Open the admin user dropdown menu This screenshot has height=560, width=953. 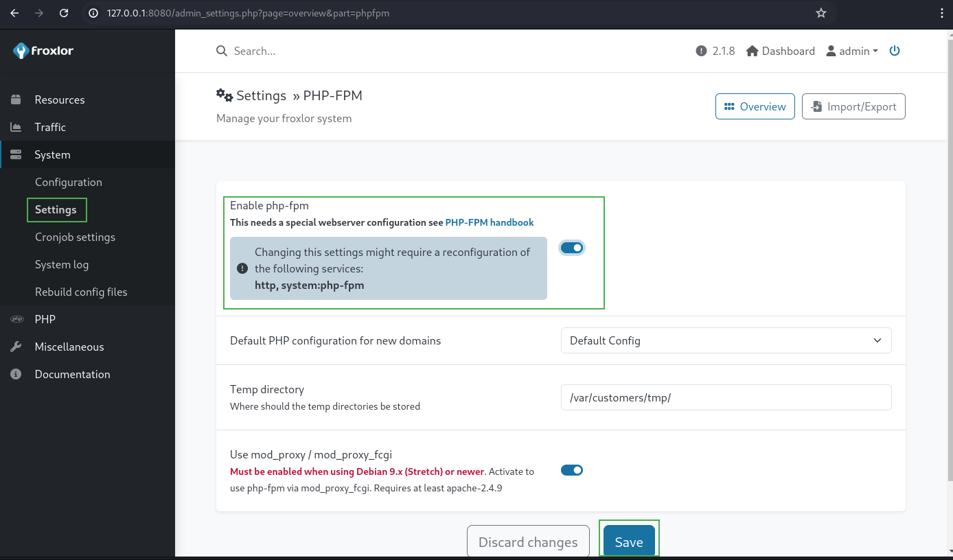click(852, 51)
